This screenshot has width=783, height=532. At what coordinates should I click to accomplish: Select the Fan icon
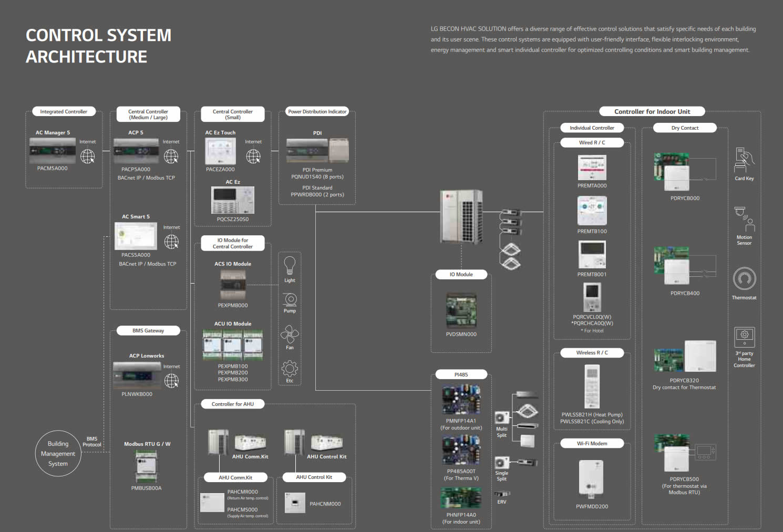coord(290,334)
